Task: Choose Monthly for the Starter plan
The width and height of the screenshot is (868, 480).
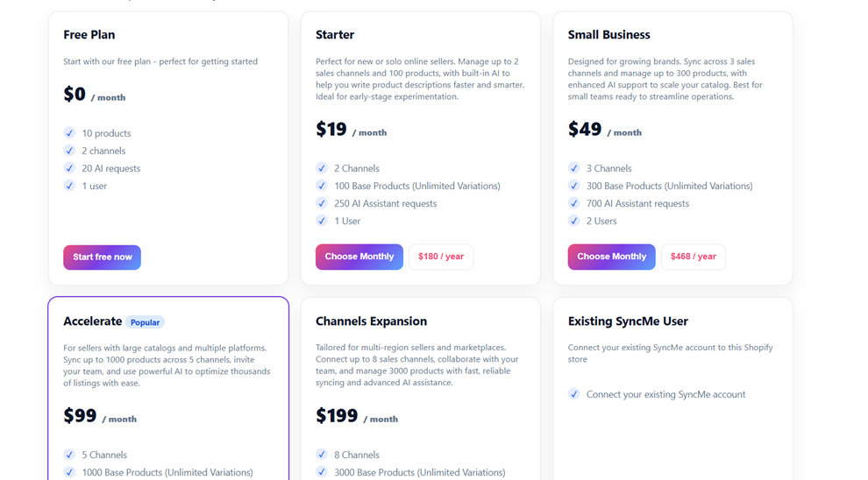Action: (x=359, y=257)
